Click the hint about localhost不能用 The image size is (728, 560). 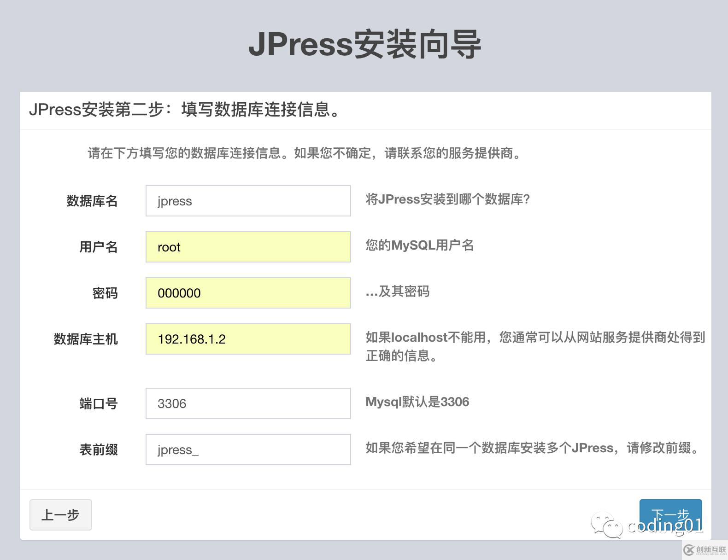tap(535, 346)
